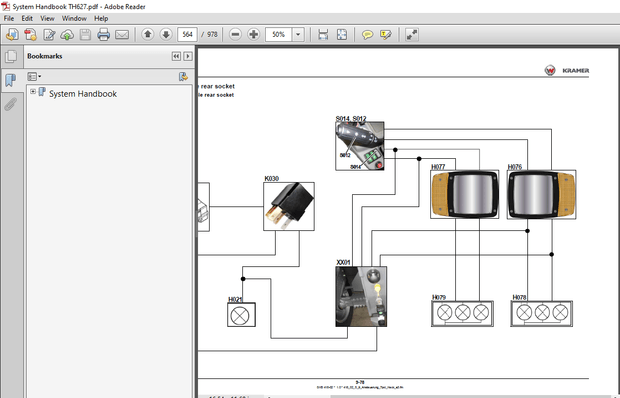Click the H078 triple lamp symbol
Image resolution: width=620 pixels, height=398 pixels.
(542, 314)
